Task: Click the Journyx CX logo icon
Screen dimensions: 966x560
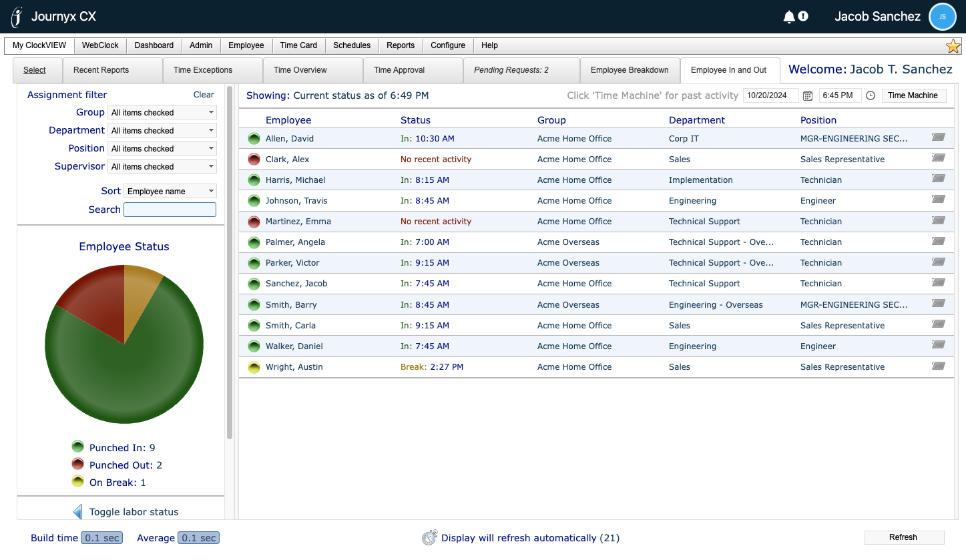Action: [x=17, y=17]
